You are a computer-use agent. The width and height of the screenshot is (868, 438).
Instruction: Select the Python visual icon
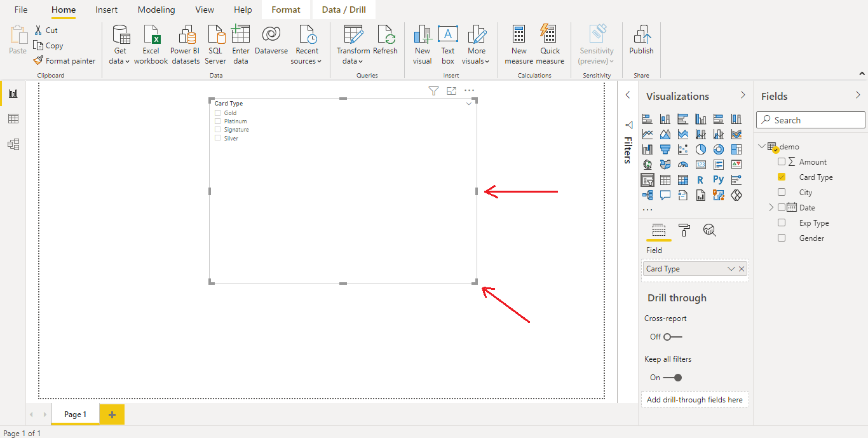[x=718, y=180]
